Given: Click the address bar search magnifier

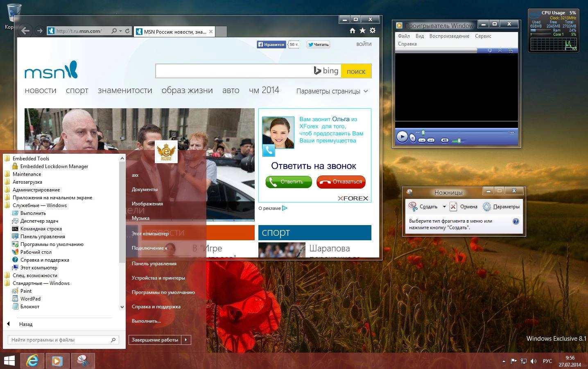Looking at the screenshot, I should coord(114,31).
